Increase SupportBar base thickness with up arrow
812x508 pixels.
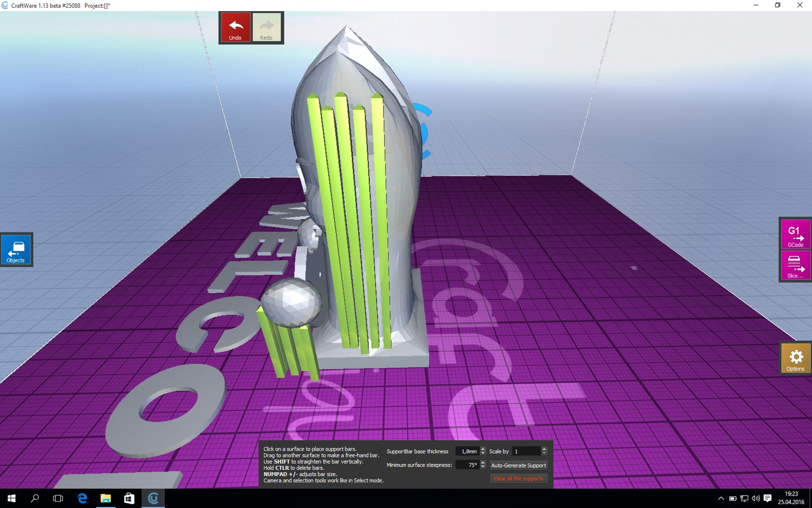click(482, 449)
